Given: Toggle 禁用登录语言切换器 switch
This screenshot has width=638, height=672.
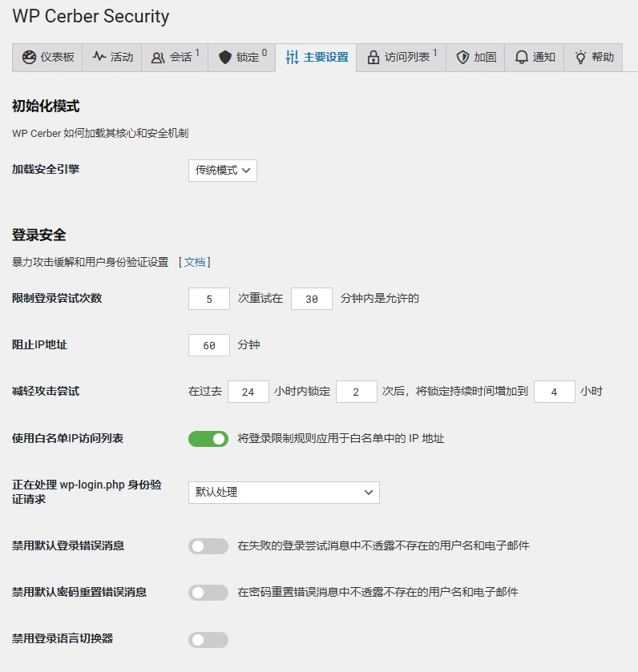Looking at the screenshot, I should 208,640.
